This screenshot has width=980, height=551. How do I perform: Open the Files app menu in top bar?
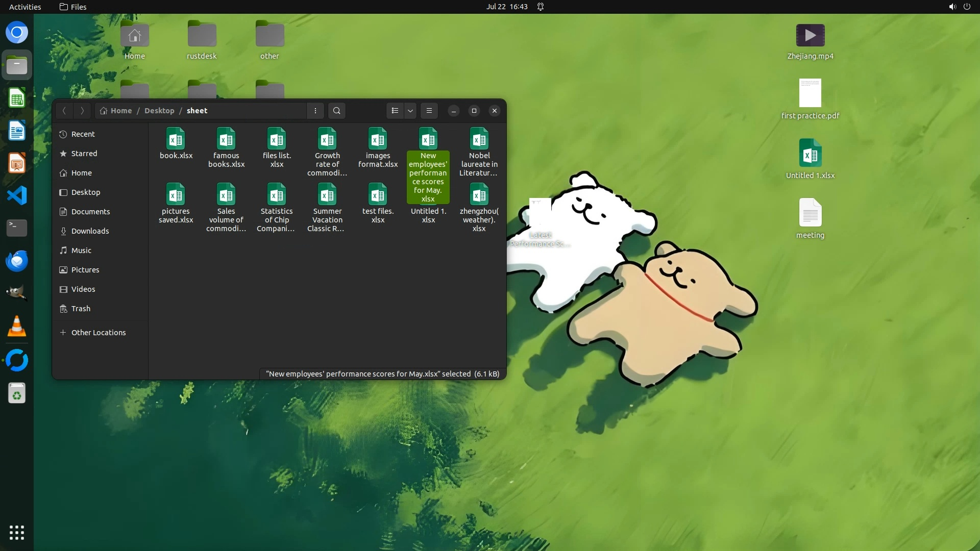point(73,7)
